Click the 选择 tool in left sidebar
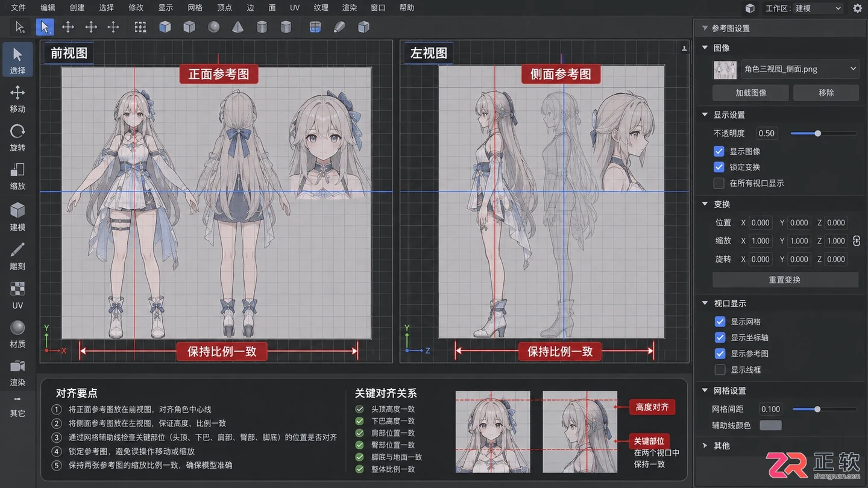868x488 pixels. 17,60
